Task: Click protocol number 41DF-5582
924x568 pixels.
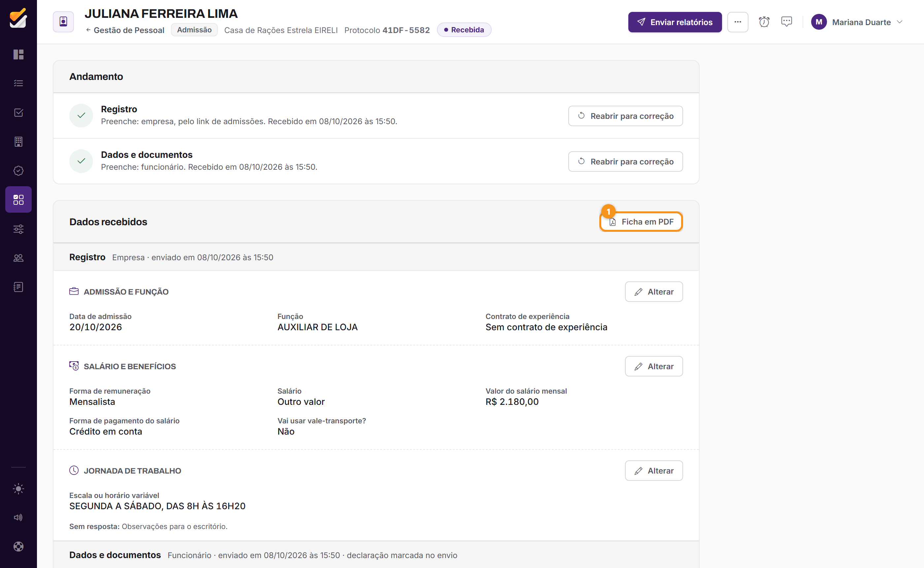Action: 406,30
